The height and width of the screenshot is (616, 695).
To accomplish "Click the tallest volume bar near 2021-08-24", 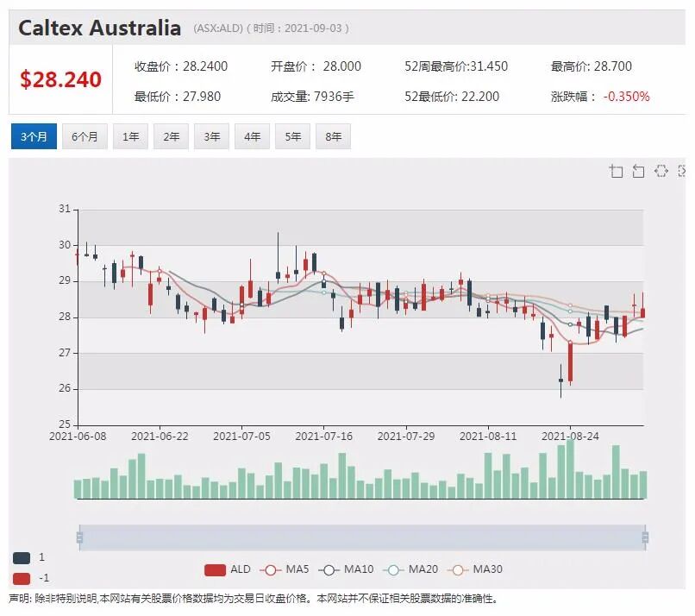I will pyautogui.click(x=571, y=468).
